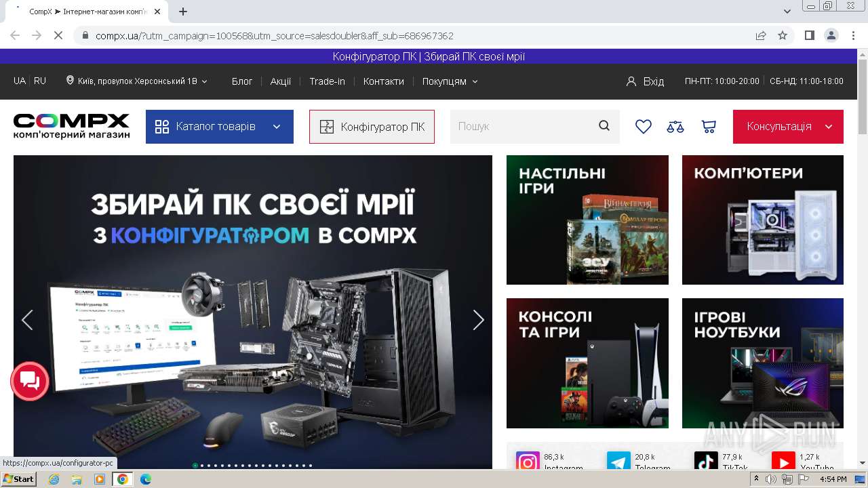Click the main configurator hero banner
Viewport: 868px width, 488px height.
point(253,312)
